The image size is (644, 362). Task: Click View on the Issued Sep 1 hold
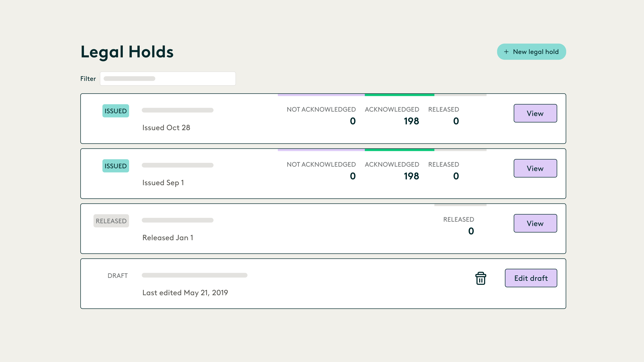pos(535,168)
